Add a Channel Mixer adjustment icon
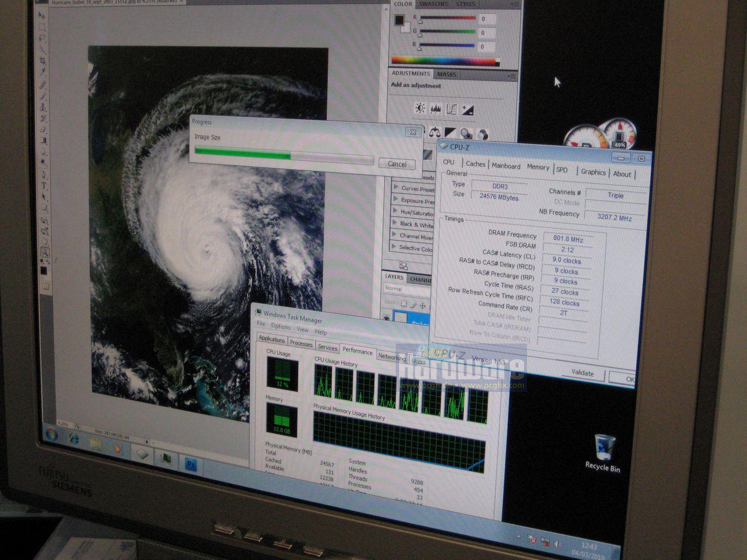Viewport: 747px width, 560px height. point(482,134)
